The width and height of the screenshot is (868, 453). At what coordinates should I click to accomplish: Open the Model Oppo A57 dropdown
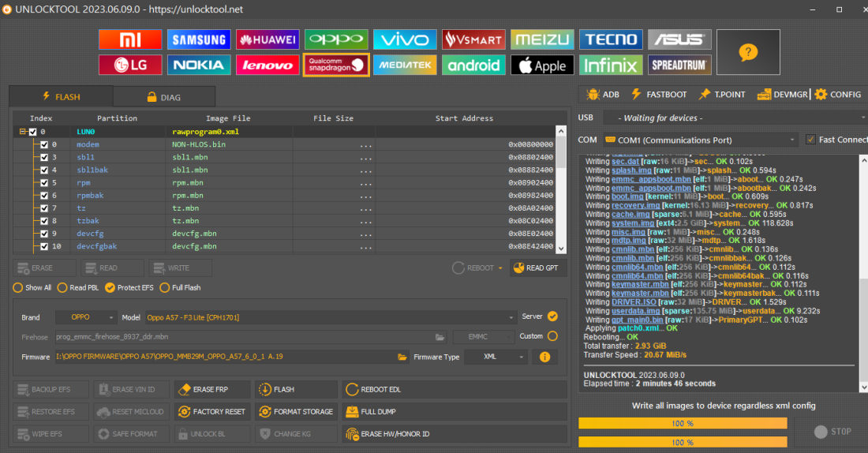pyautogui.click(x=331, y=317)
